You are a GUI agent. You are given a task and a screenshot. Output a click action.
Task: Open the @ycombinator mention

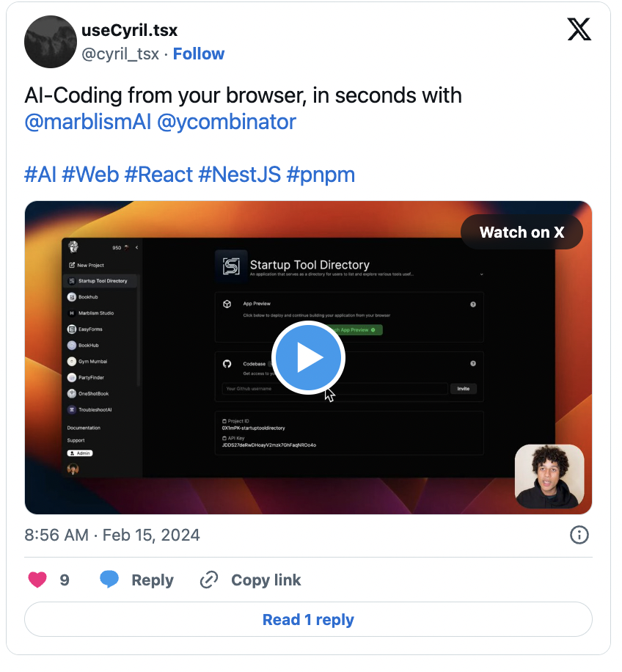pyautogui.click(x=227, y=122)
